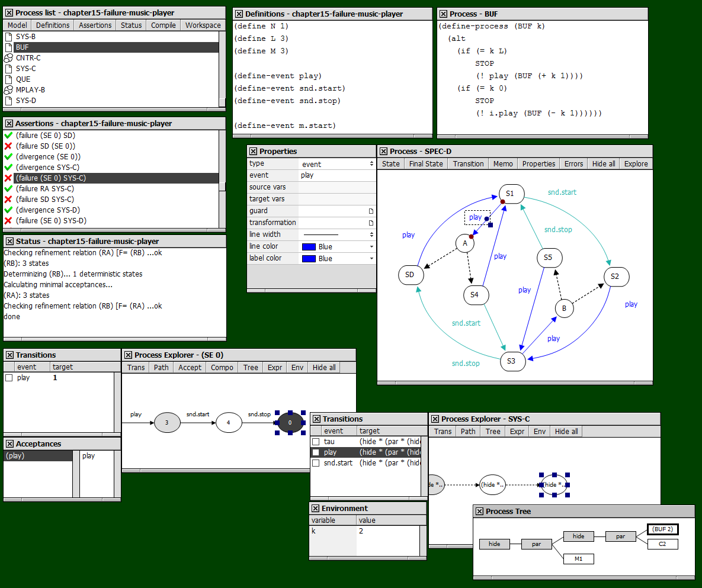This screenshot has height=588, width=702.
Task: Switch to the Assertions tab
Action: point(95,25)
